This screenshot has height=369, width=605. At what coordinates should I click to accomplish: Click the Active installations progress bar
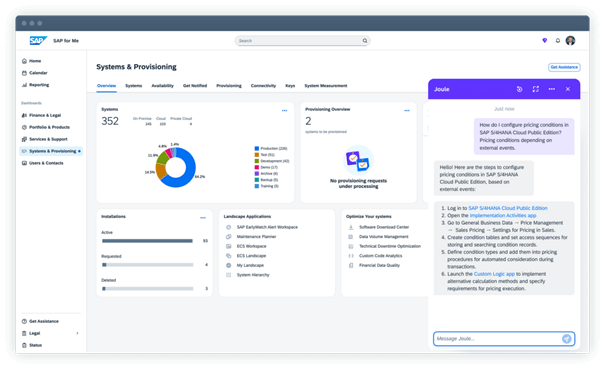(x=147, y=241)
